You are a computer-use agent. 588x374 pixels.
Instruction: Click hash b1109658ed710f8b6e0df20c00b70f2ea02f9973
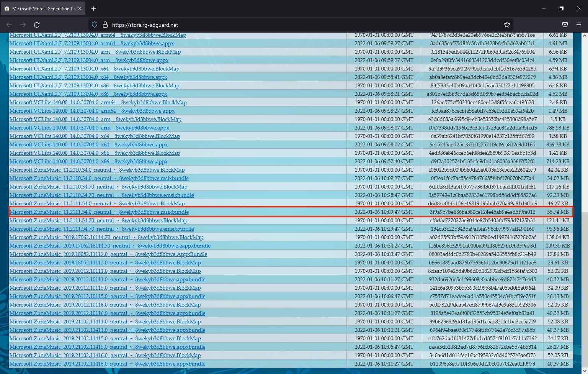tap(482, 364)
